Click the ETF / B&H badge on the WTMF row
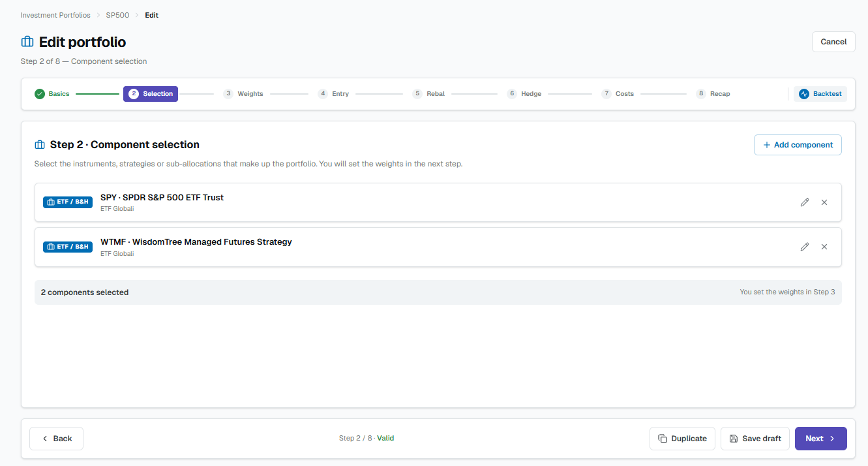Screen dimensions: 868x466 (x=68, y=247)
